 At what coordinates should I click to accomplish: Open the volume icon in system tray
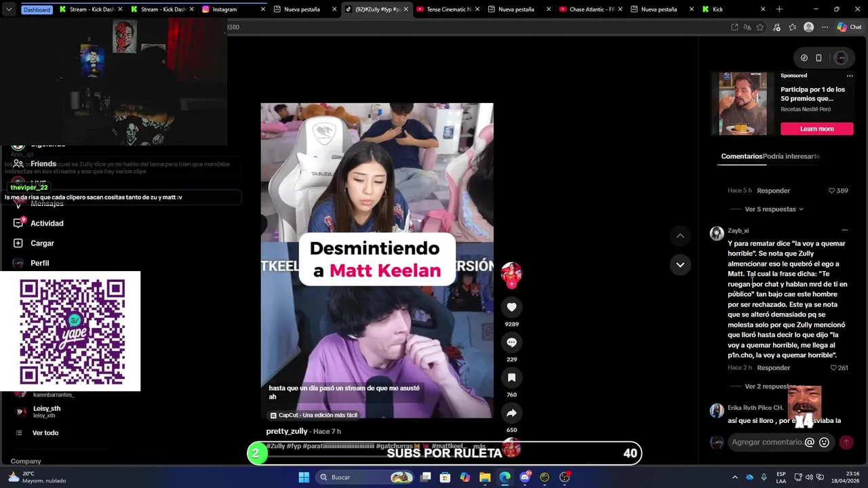[x=810, y=477]
